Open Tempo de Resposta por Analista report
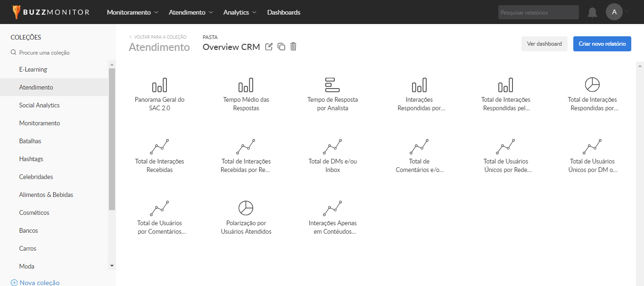 click(x=332, y=95)
